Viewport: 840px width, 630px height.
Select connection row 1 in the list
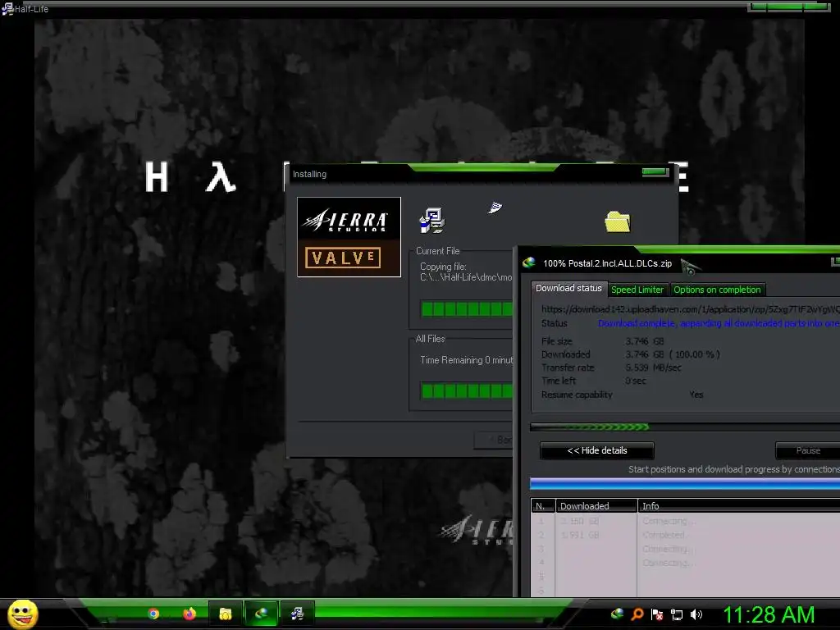click(x=685, y=521)
